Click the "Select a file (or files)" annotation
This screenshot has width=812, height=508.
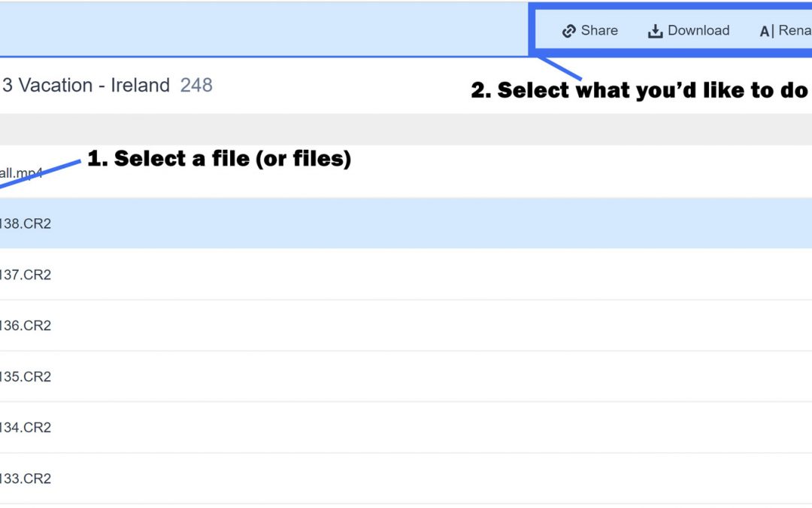tap(219, 159)
